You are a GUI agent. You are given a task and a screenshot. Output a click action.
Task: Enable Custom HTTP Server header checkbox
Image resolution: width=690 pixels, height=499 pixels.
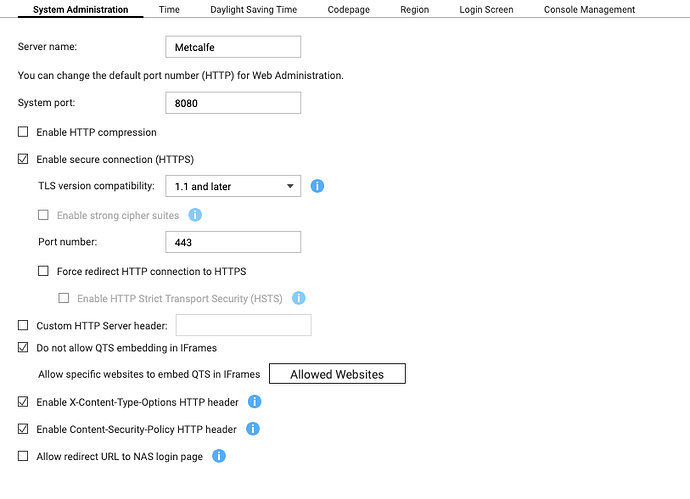coord(24,325)
